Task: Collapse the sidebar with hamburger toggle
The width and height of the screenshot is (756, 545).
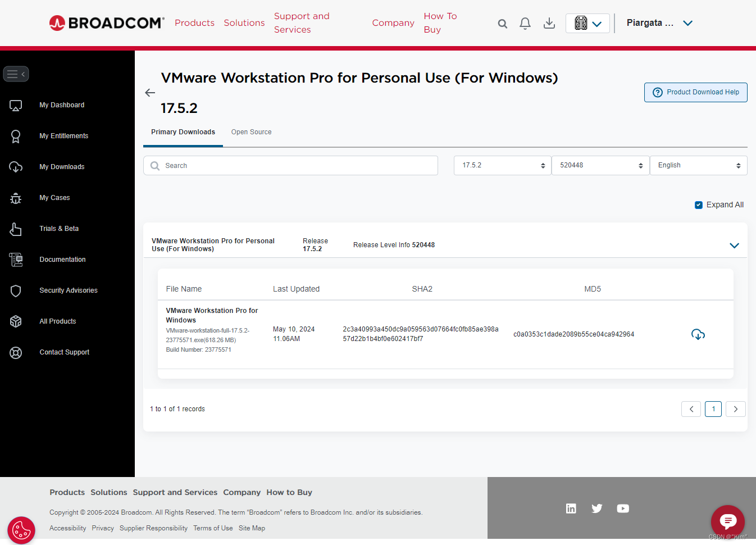Action: tap(16, 74)
